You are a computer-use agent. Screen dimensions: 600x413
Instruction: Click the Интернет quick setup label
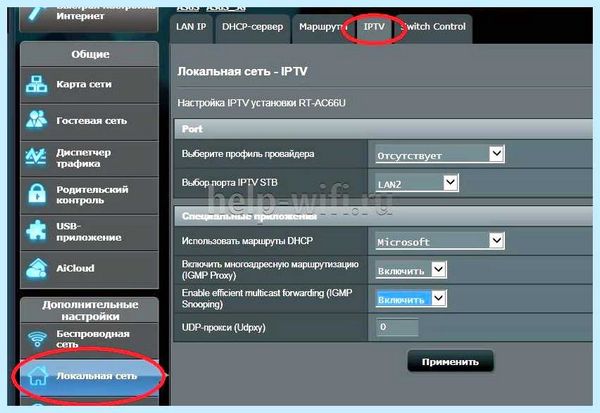tap(80, 16)
